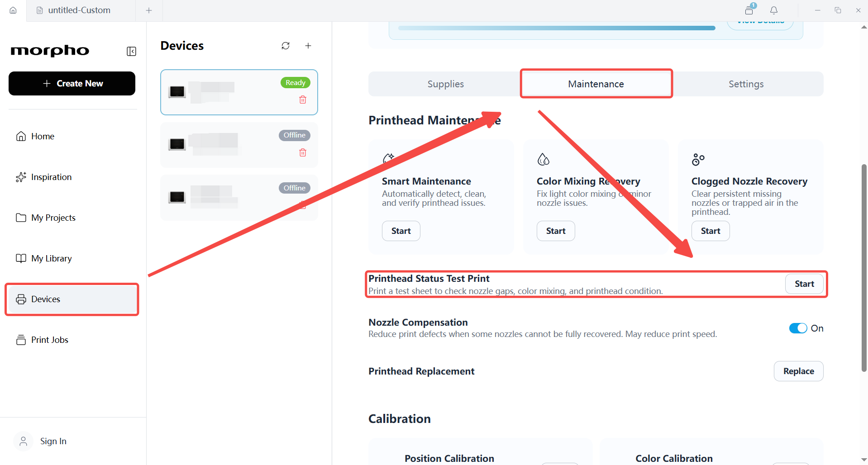868x465 pixels.
Task: Click the vertical scrollbar on the right
Action: pos(864,268)
